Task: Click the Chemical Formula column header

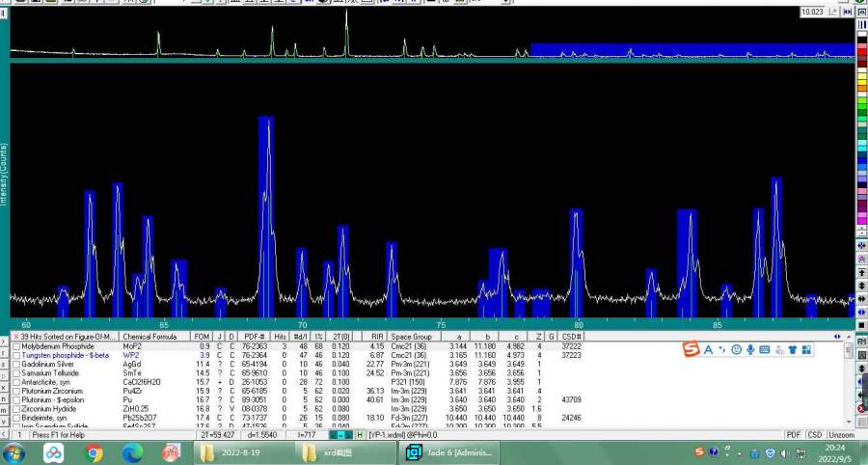Action: (x=151, y=336)
